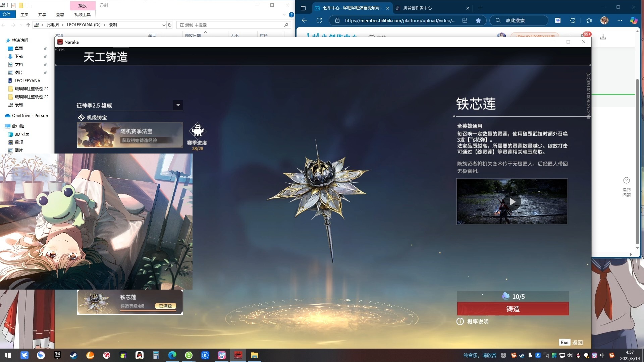Select 下载 in the navigation pane
The width and height of the screenshot is (644, 362).
click(19, 56)
